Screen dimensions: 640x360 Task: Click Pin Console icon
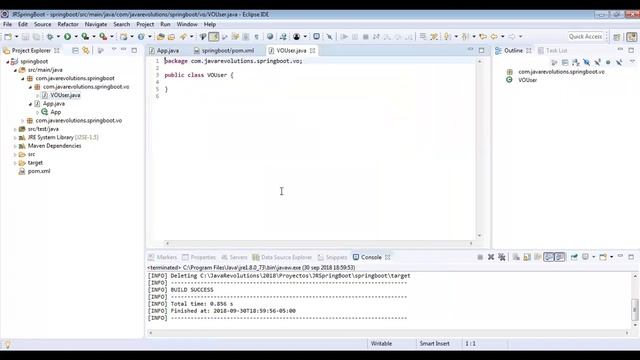click(574, 257)
